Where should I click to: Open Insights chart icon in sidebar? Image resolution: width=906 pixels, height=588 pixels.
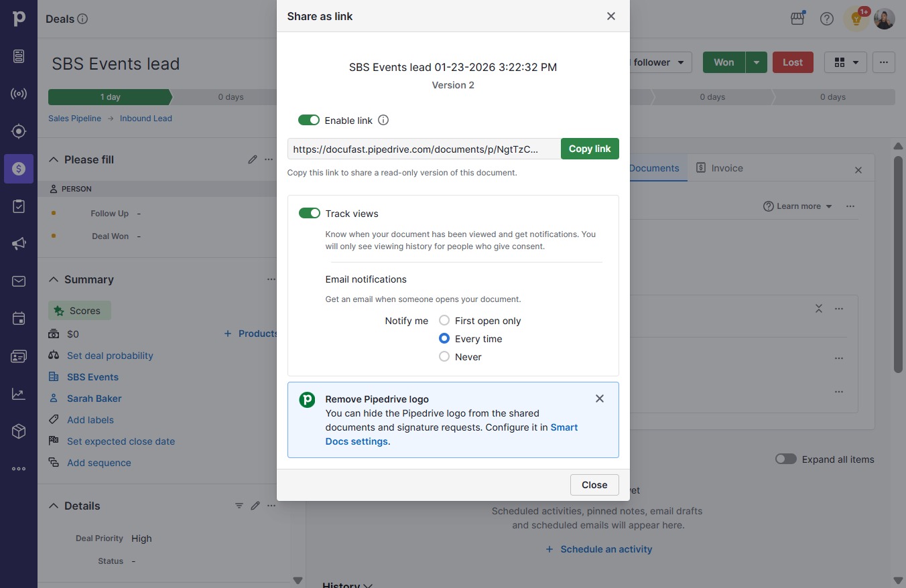click(19, 394)
